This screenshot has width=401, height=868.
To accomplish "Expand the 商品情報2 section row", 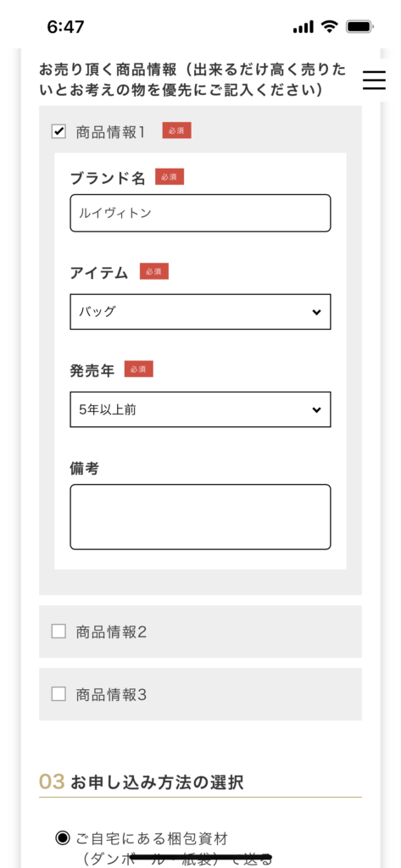I will pyautogui.click(x=200, y=632).
